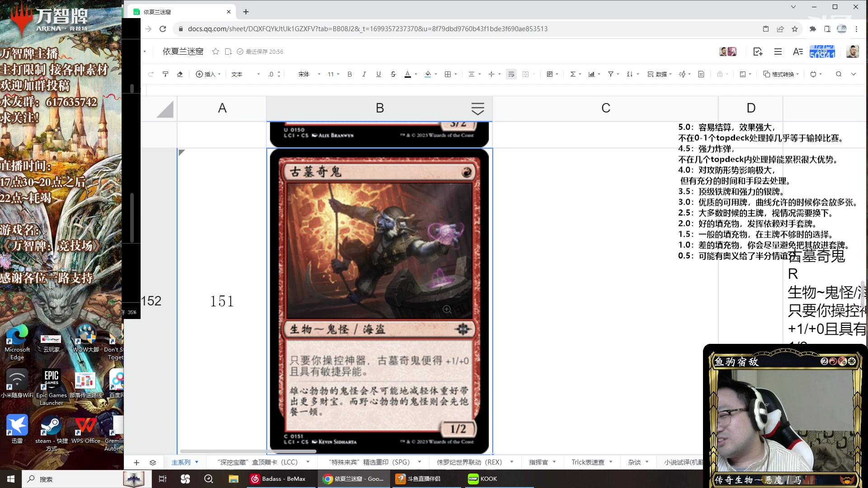
Task: Open Chrome extensions puzzle icon
Action: pos(813,29)
